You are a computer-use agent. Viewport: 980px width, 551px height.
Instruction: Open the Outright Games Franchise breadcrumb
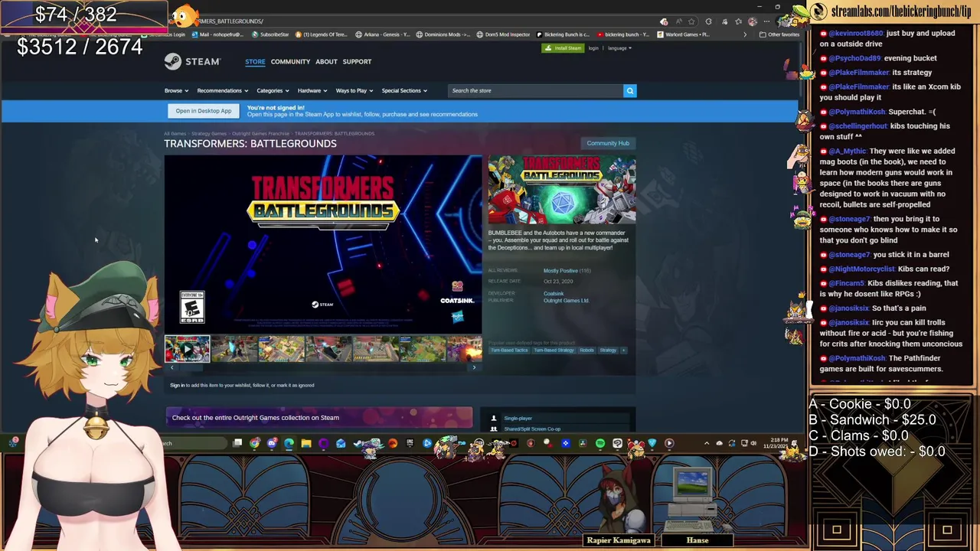pos(260,134)
